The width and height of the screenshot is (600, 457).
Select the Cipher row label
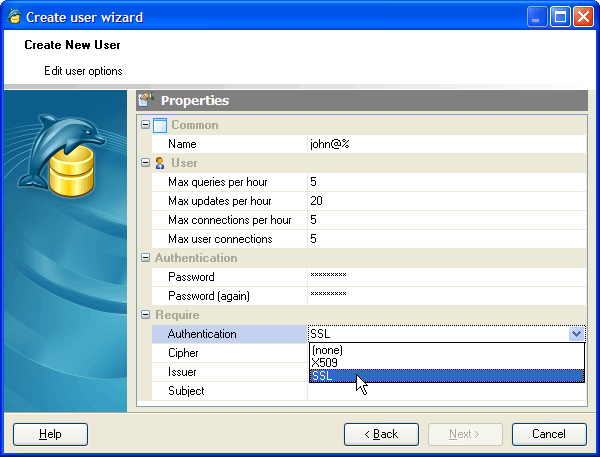pos(183,353)
